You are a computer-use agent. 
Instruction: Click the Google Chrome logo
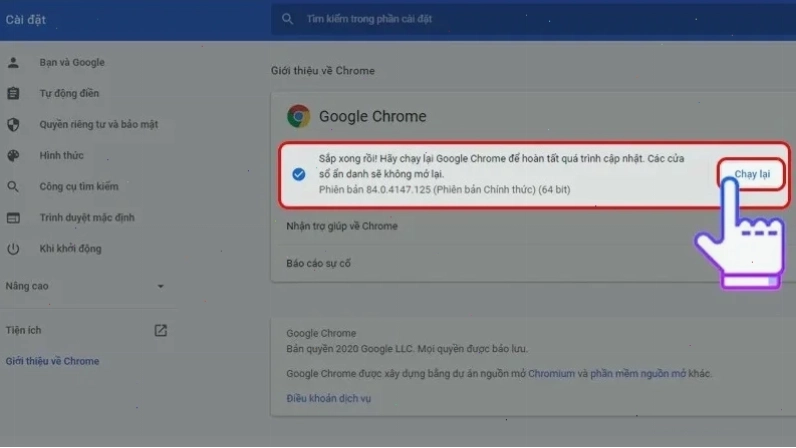click(x=298, y=116)
